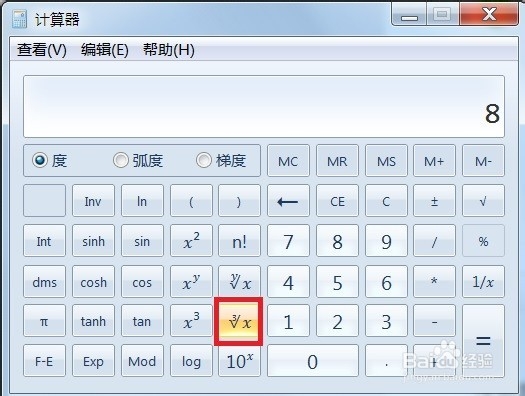The width and height of the screenshot is (525, 396).
Task: Click the 10^x power of ten button
Action: point(239,361)
